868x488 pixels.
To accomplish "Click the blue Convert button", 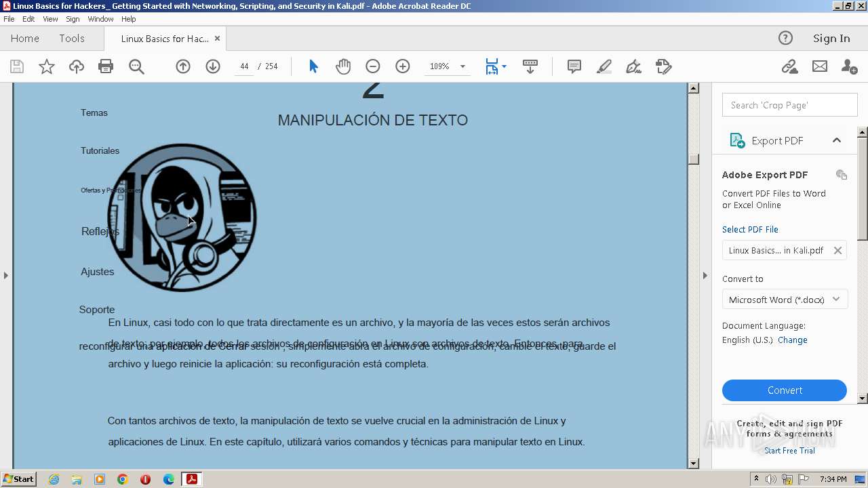I will 785,390.
